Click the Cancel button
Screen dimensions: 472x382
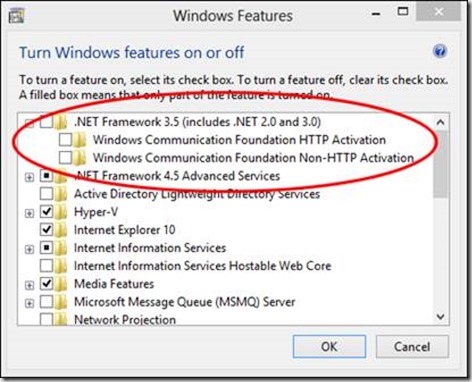(412, 347)
